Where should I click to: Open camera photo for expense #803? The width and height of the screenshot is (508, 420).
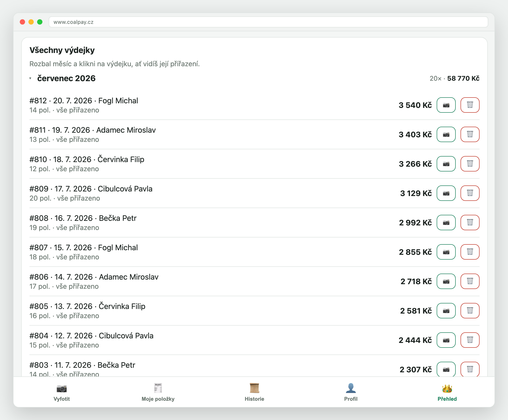pos(446,369)
